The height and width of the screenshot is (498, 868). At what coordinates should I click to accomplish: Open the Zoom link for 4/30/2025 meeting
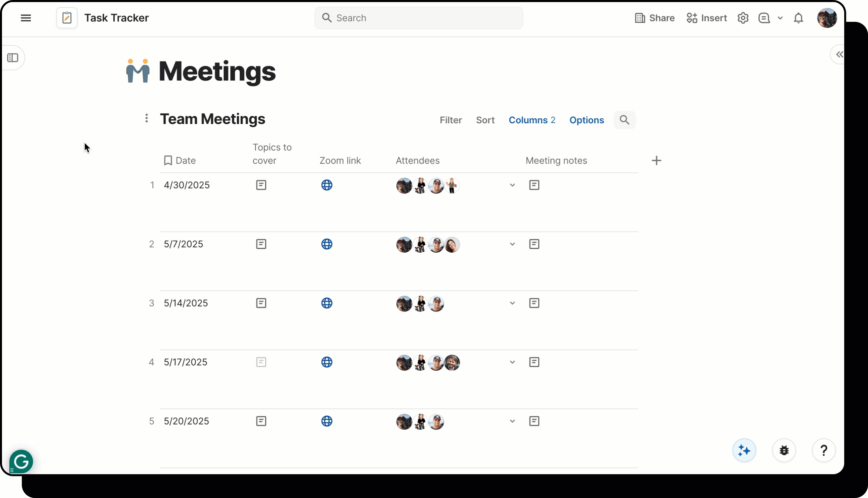point(327,185)
